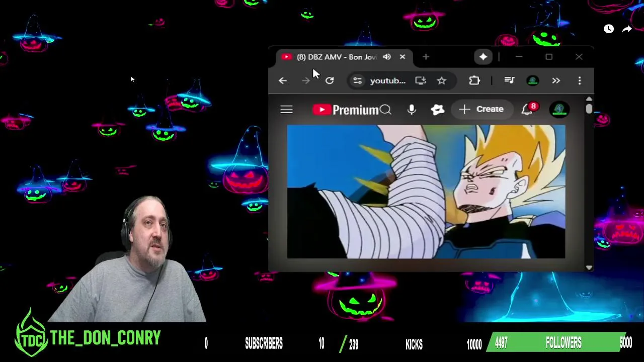Search with your voice microphone button
The image size is (644, 362).
point(412,110)
